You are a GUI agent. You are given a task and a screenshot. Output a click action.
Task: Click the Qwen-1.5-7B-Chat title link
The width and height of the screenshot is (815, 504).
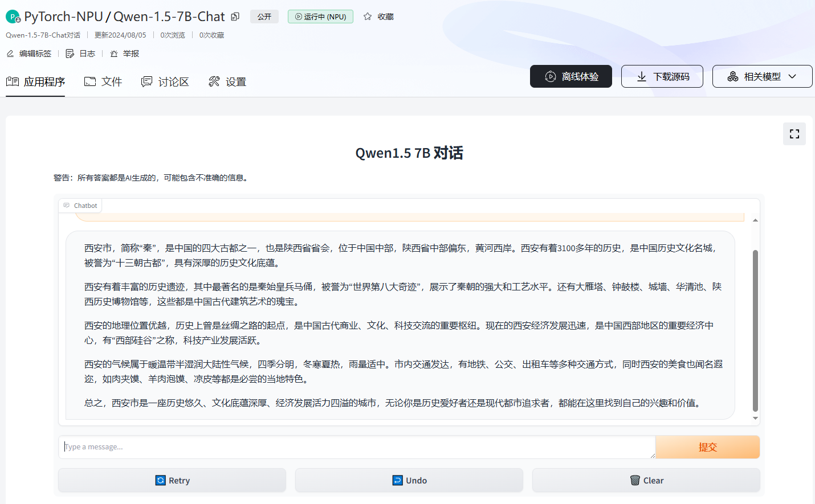(x=169, y=17)
